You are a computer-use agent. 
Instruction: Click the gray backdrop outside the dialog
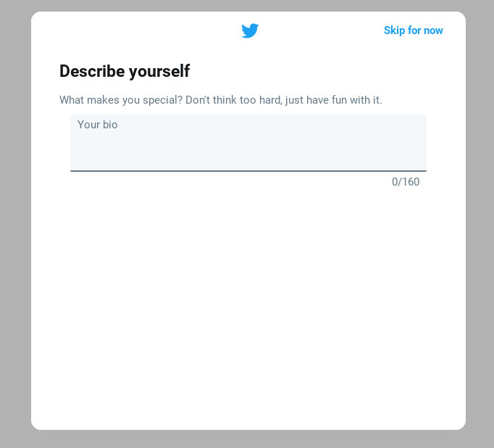[15, 220]
